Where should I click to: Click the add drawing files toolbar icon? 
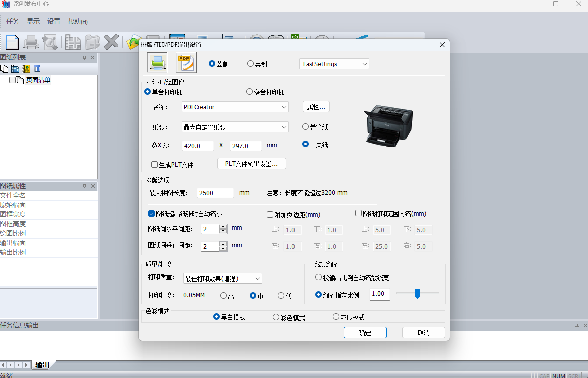point(73,42)
